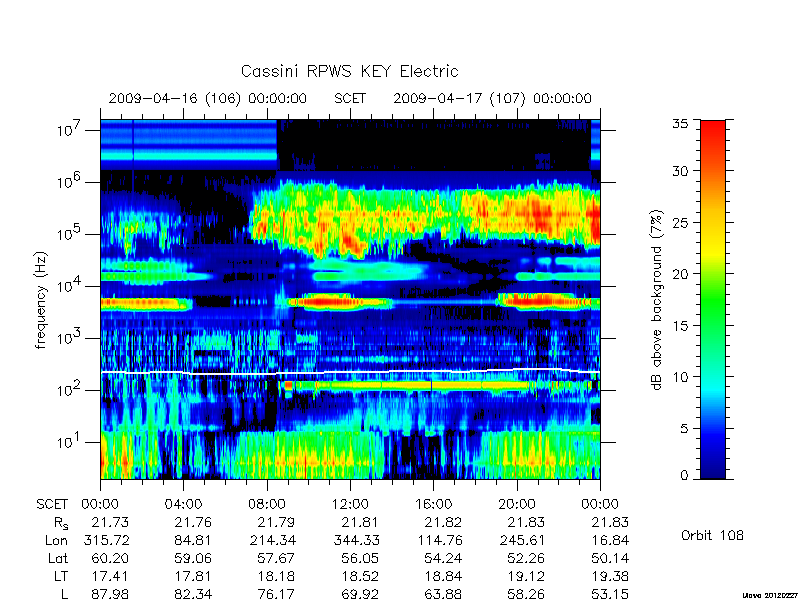Screen dimensions: 800x600
Task: Click the 'Lon' row label
Action: [56, 540]
